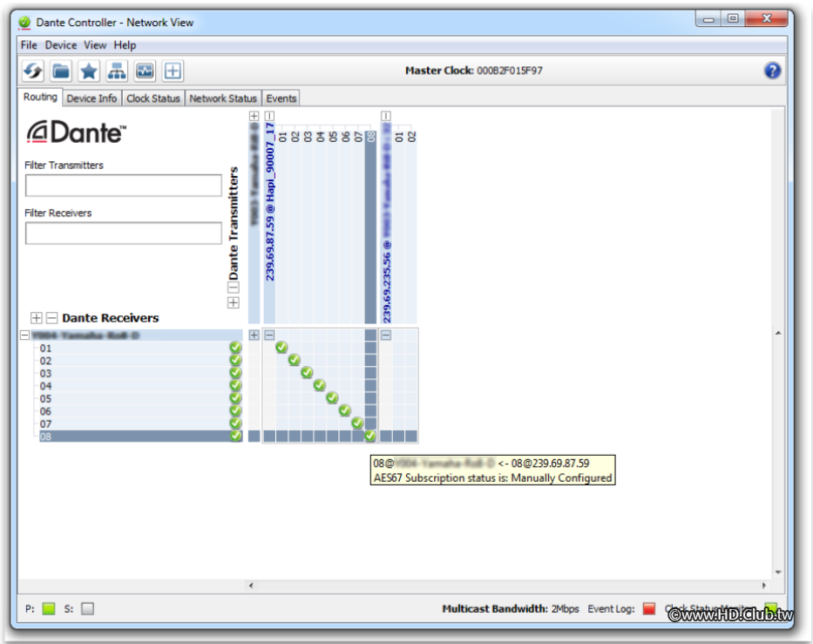The width and height of the screenshot is (813, 644).
Task: Click the vertical scrollbar up arrow
Action: click(778, 333)
